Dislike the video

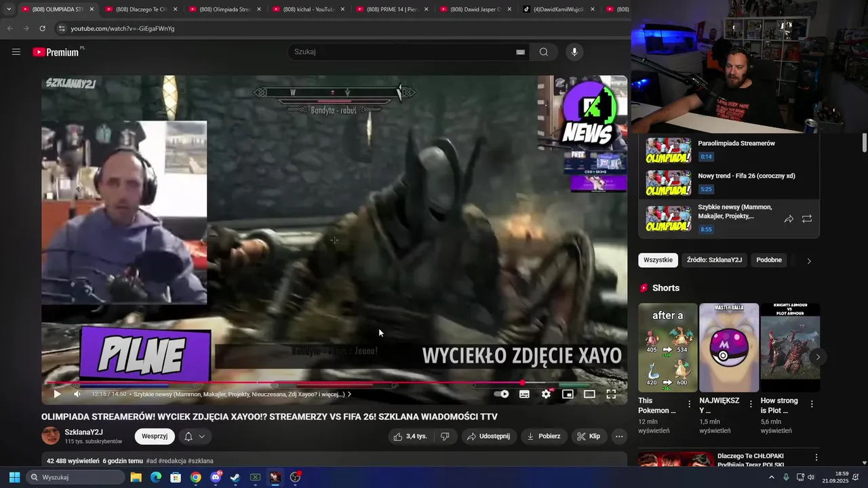[445, 436]
